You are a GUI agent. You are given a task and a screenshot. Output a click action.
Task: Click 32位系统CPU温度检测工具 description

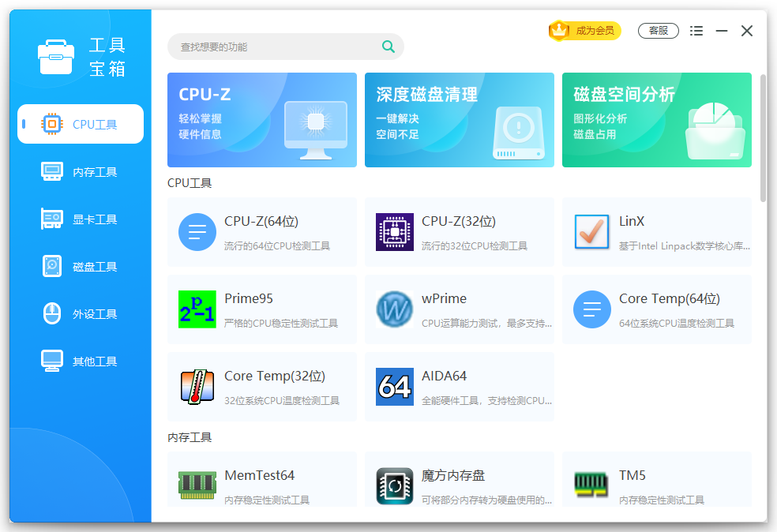point(281,401)
